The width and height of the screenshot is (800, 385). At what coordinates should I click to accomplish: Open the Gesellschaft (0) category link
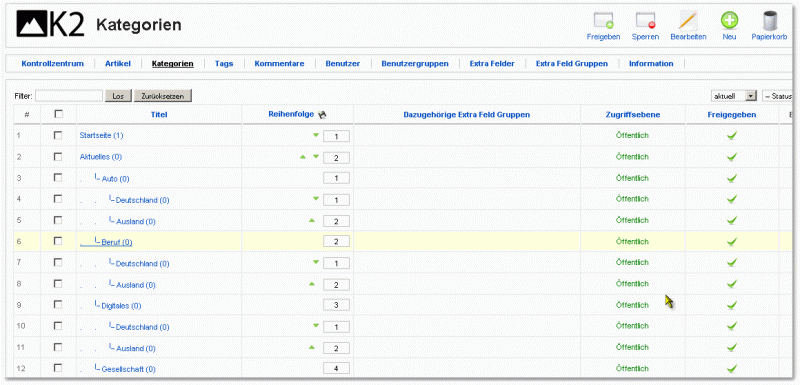point(129,369)
